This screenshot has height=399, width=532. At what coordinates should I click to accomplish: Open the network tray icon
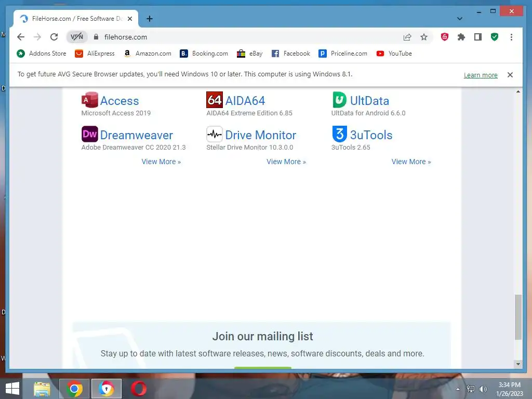[x=471, y=389]
